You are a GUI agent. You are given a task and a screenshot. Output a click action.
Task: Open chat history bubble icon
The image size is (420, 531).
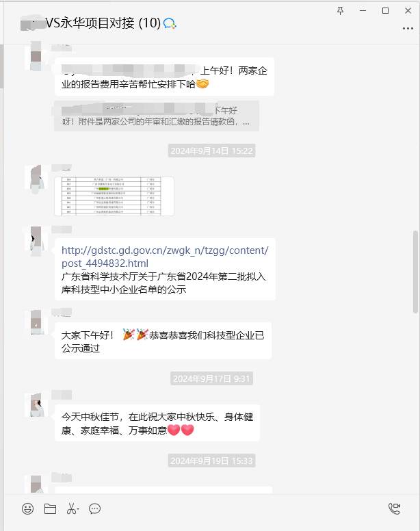coord(95,508)
